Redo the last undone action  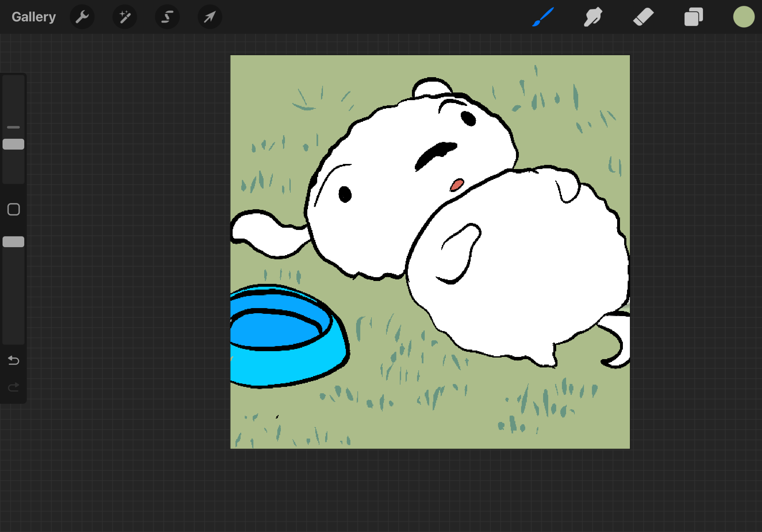click(13, 387)
